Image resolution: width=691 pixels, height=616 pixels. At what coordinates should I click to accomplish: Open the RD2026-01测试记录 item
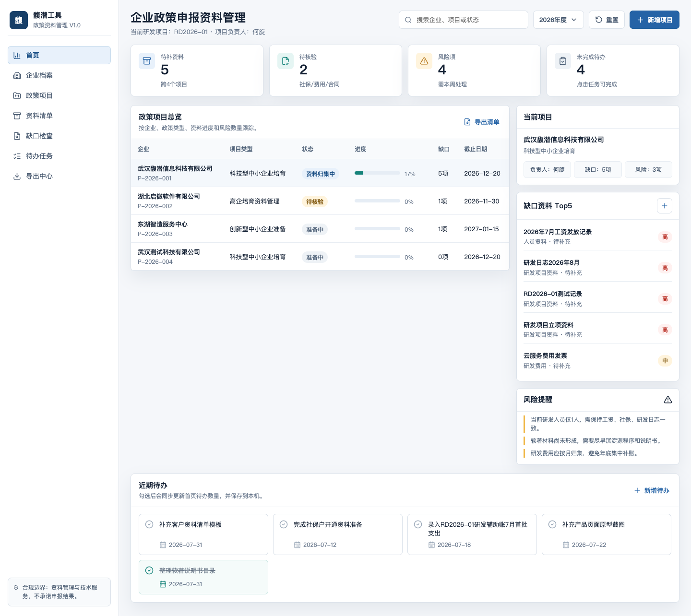(598, 298)
